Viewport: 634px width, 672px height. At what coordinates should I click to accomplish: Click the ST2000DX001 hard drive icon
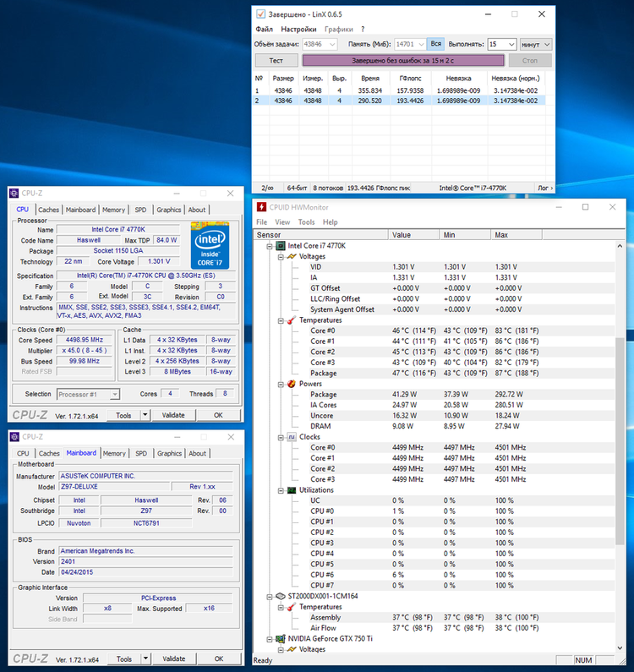click(x=281, y=596)
